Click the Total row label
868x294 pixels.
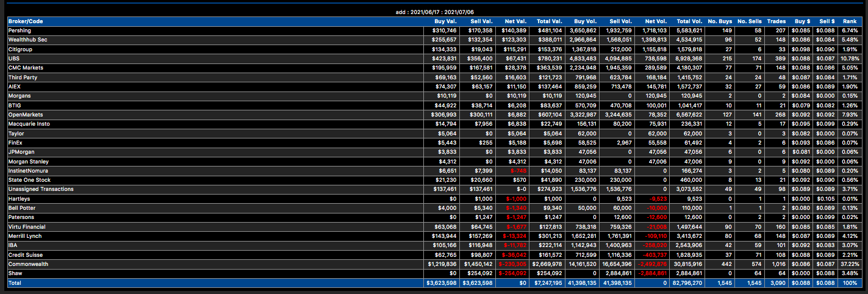click(x=15, y=284)
